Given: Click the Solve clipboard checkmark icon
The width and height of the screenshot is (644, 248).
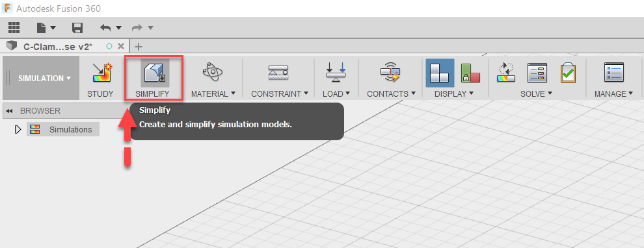Looking at the screenshot, I should (x=569, y=73).
